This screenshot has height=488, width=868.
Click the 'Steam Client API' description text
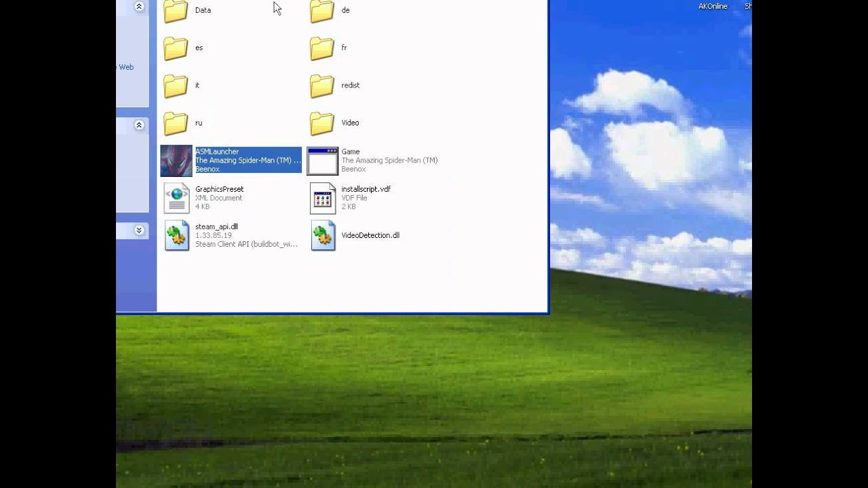pyautogui.click(x=247, y=244)
